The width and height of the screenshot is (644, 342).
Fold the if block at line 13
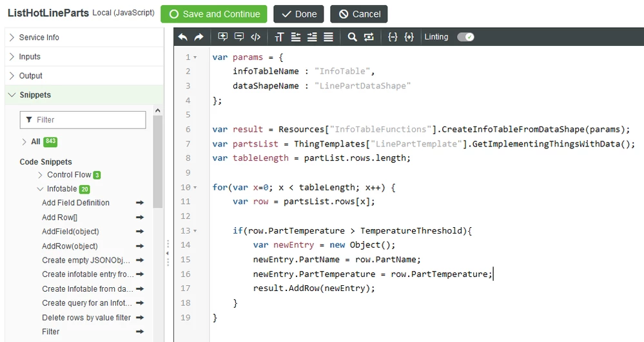pos(195,230)
